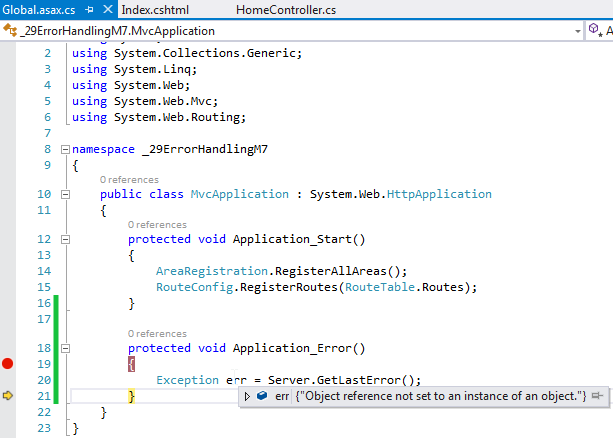Viewport: 613px width, 438px height.
Task: Click the AreaRegistration identifier on line 14
Action: tap(212, 271)
